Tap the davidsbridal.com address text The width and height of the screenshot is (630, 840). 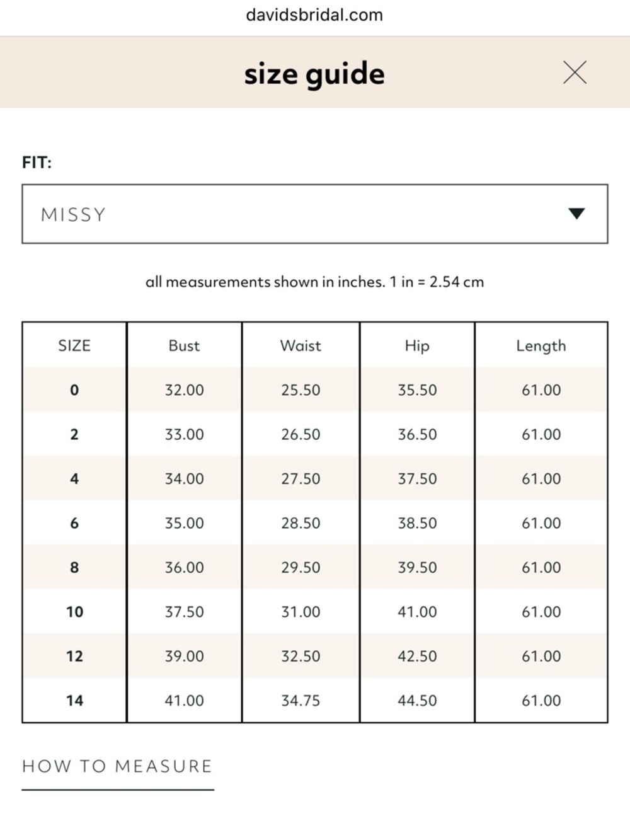click(314, 14)
